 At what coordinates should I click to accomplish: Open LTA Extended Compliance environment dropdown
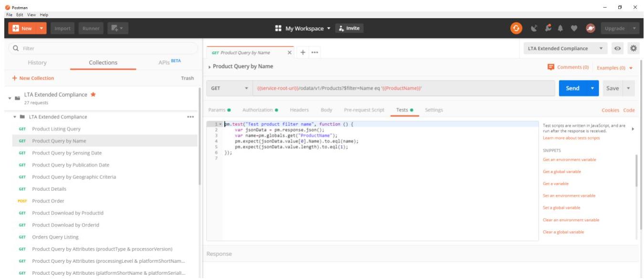coord(566,49)
